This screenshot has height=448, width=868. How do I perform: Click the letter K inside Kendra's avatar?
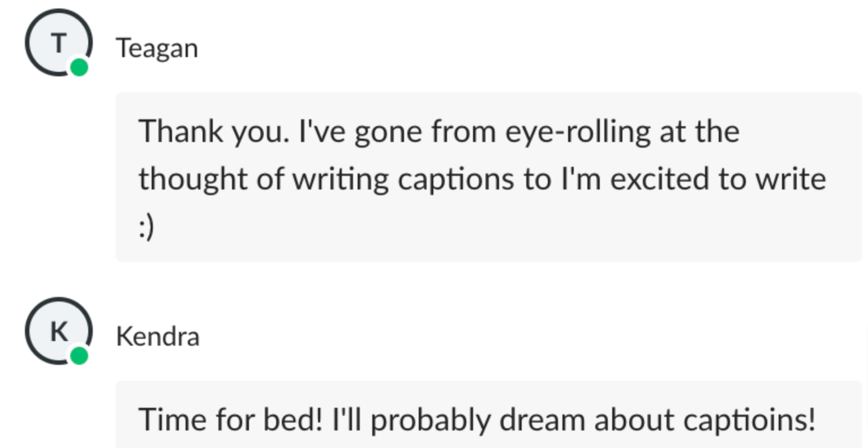[x=59, y=331]
